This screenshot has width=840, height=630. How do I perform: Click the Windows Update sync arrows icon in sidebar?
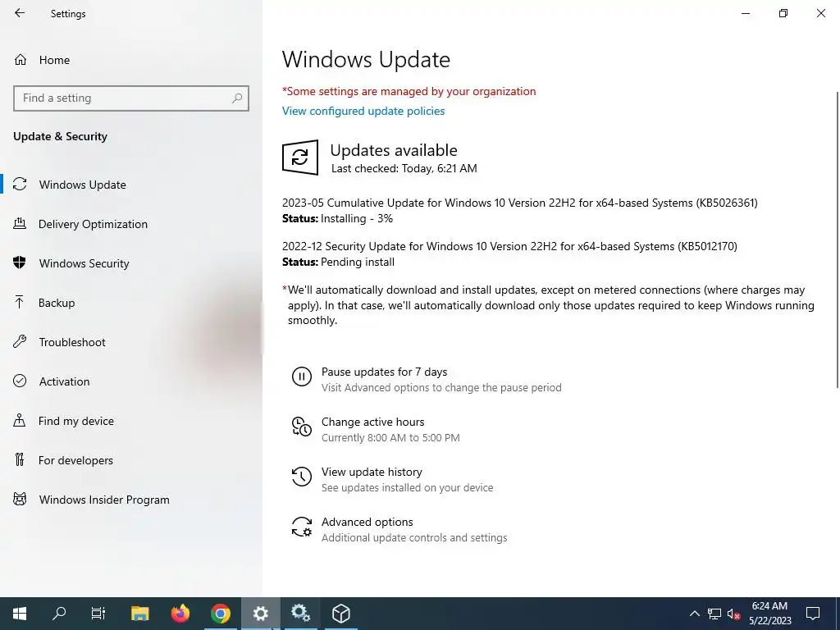[20, 185]
